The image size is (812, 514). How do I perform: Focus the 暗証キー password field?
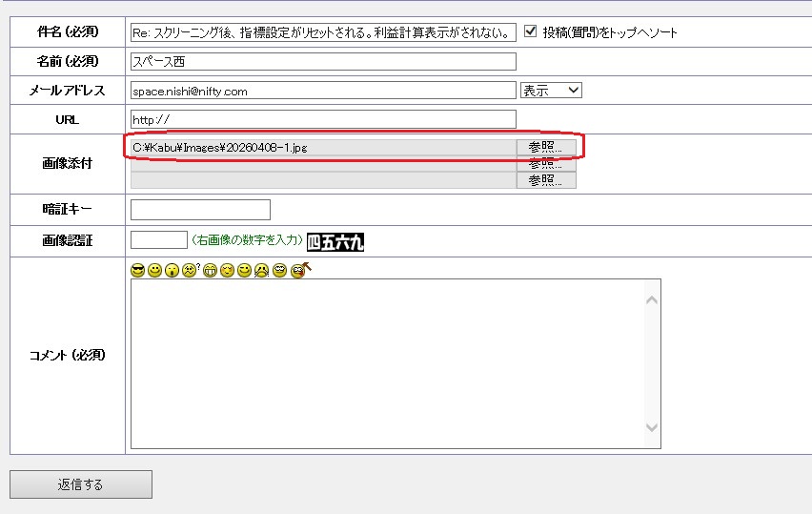pos(200,210)
